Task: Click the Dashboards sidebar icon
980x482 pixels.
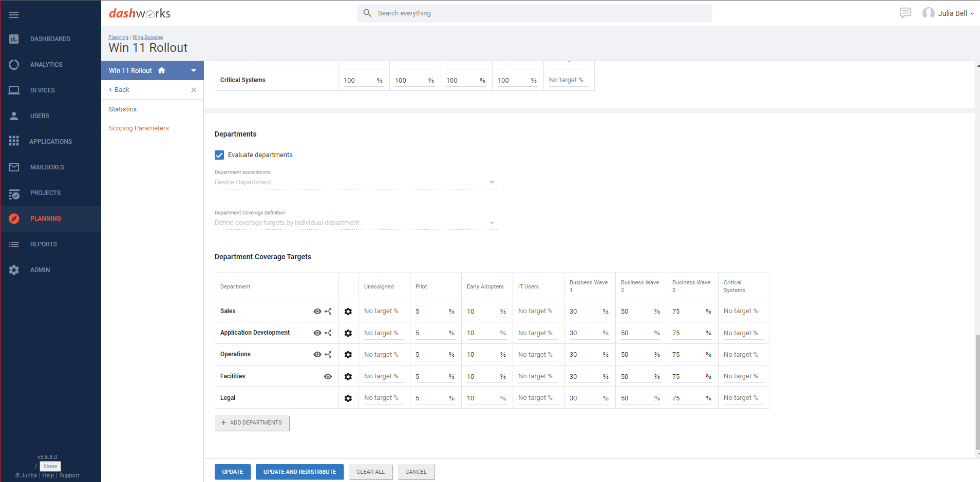Action: (14, 39)
